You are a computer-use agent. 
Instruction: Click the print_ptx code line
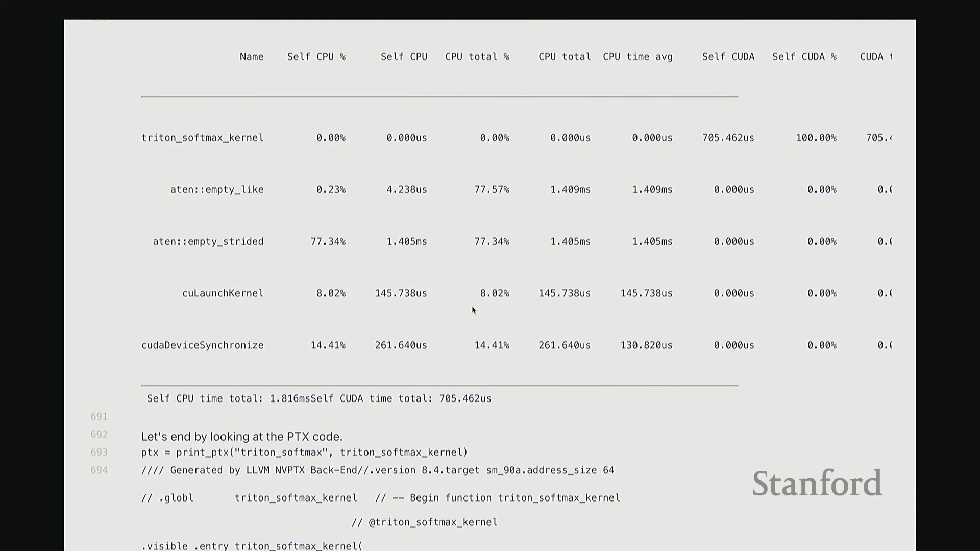click(x=304, y=453)
